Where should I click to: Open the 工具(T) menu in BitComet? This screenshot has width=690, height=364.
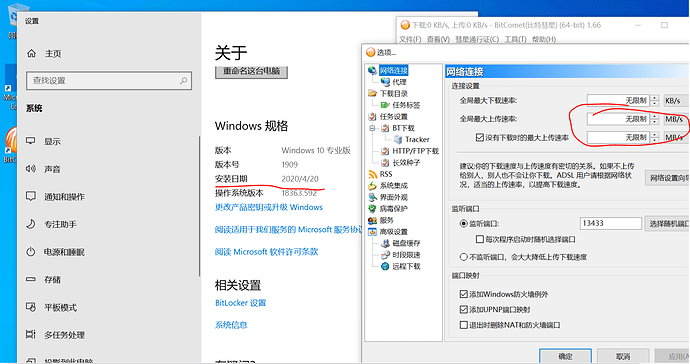[515, 39]
